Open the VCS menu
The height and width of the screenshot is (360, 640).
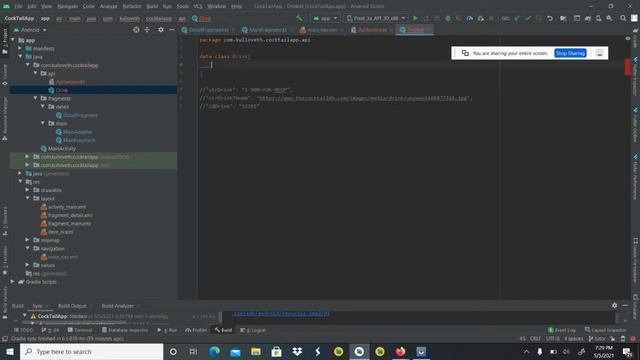[198, 6]
